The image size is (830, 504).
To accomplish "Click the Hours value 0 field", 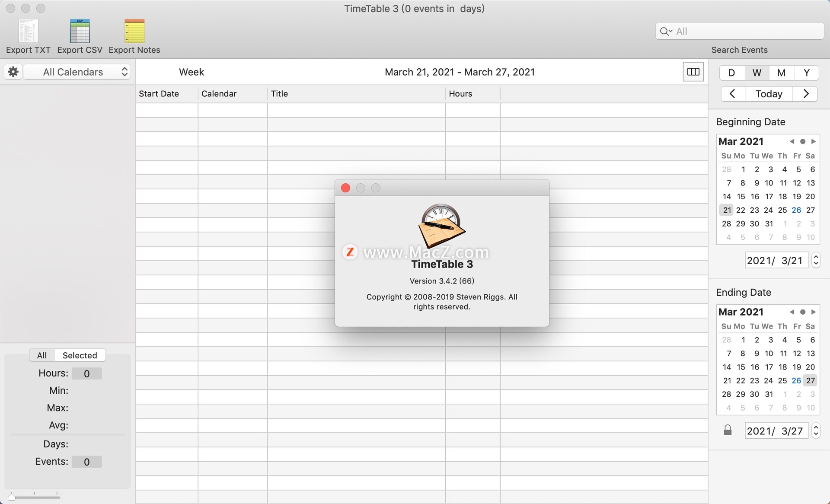I will point(86,373).
